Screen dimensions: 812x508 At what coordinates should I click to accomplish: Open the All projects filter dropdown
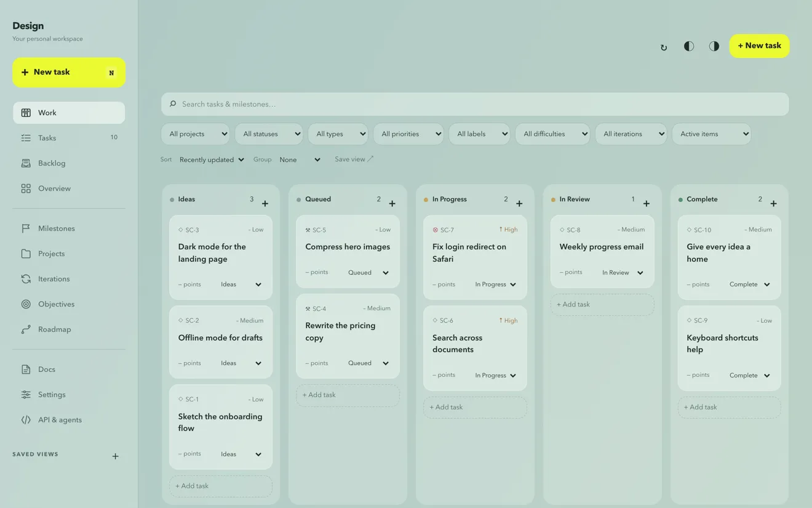(196, 134)
